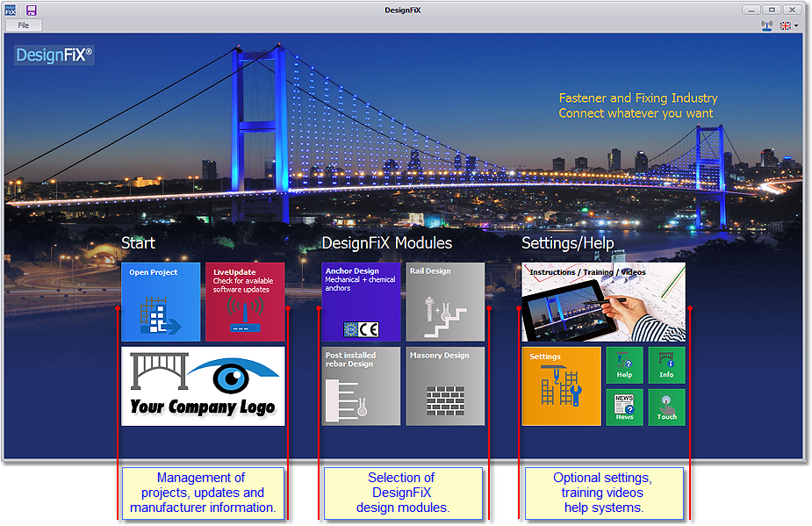Viewport: 812px width, 526px height.
Task: Open the orange Settings tile
Action: click(561, 386)
